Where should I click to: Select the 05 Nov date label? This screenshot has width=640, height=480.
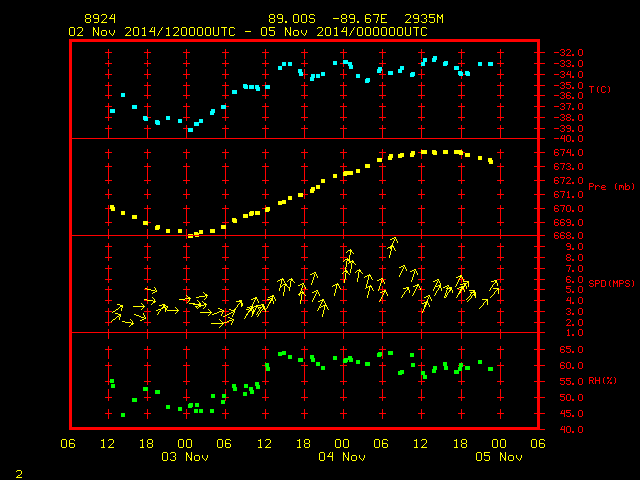tap(499, 457)
